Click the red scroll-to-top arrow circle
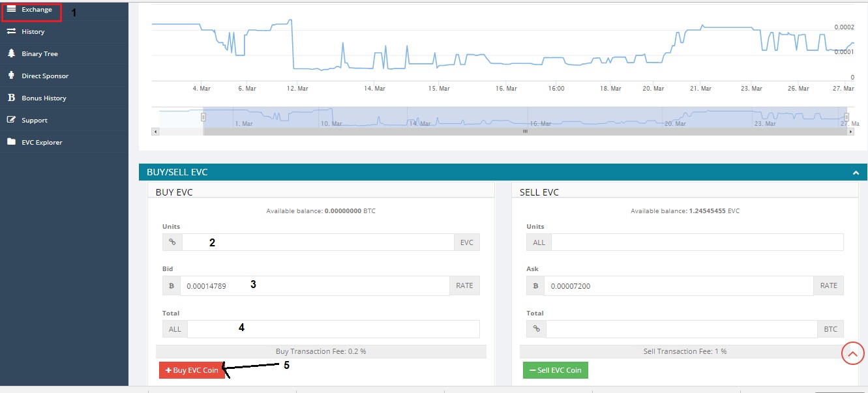 (x=853, y=353)
